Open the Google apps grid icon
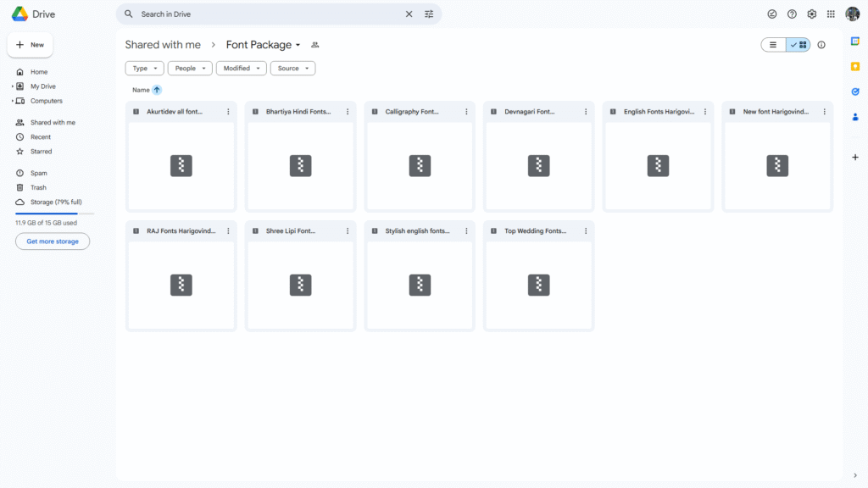Viewport: 868px width, 488px height. (831, 14)
